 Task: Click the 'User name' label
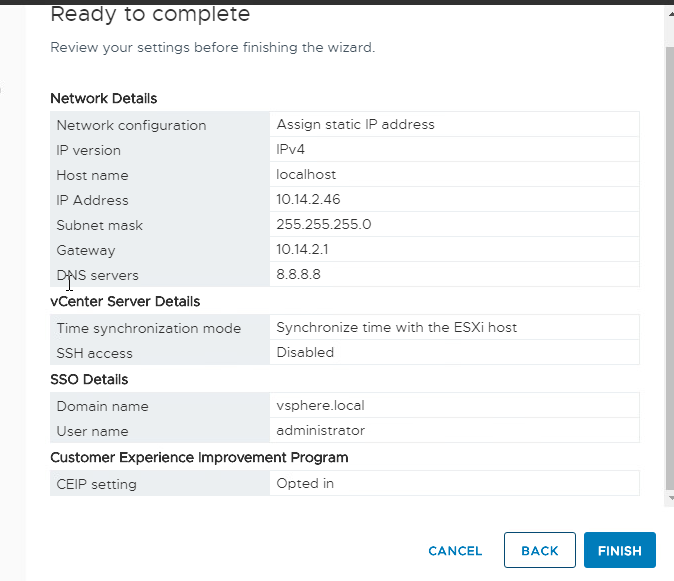coord(92,431)
